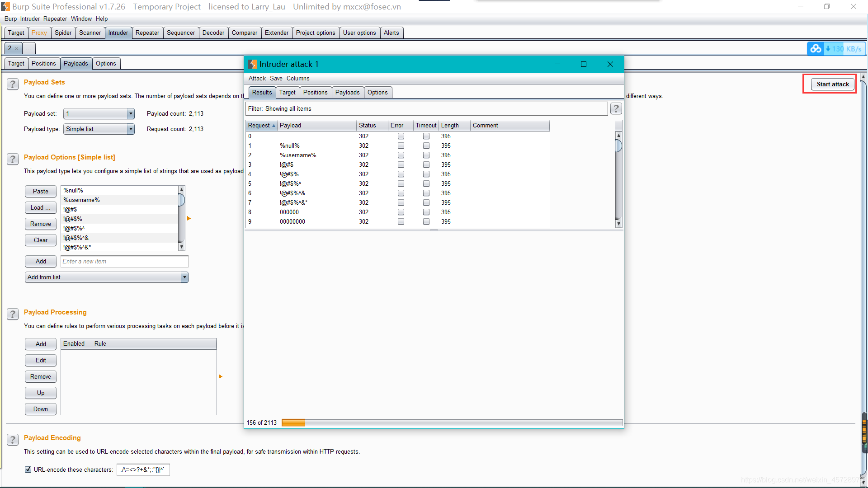Maximize the Intruder attack 1 window
Viewport: 868px width, 488px height.
[584, 64]
